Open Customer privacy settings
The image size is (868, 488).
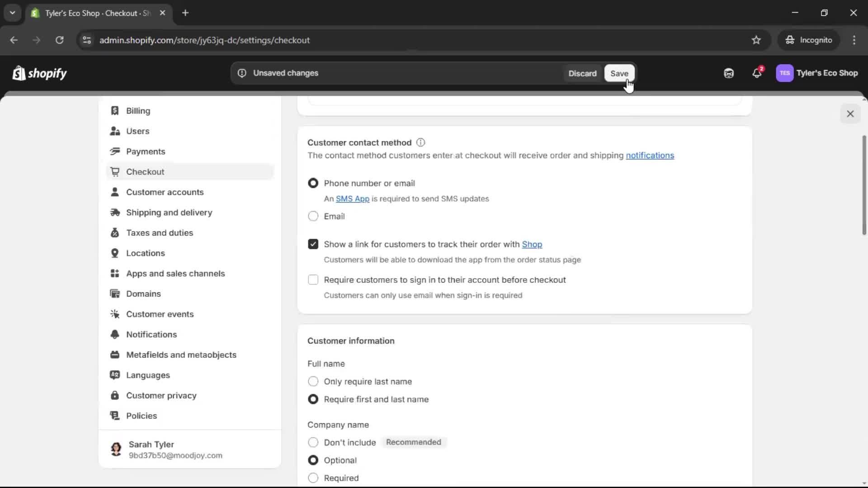pos(162,395)
